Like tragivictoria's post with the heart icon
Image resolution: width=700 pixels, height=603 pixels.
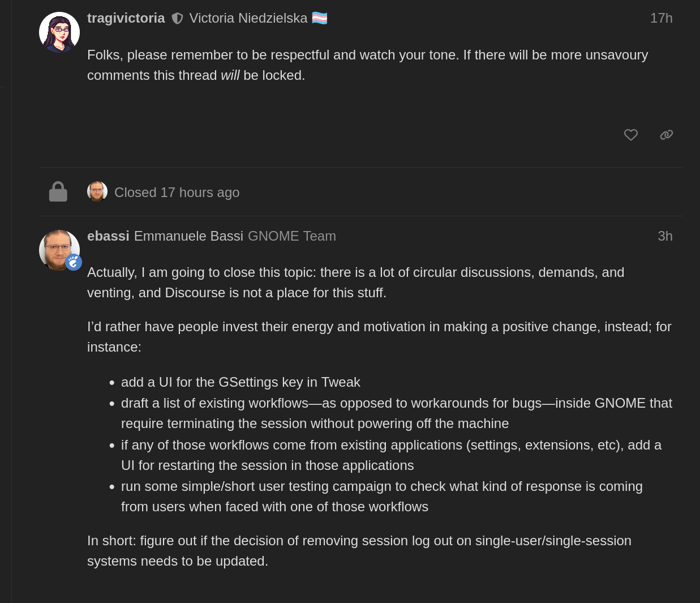pyautogui.click(x=631, y=135)
